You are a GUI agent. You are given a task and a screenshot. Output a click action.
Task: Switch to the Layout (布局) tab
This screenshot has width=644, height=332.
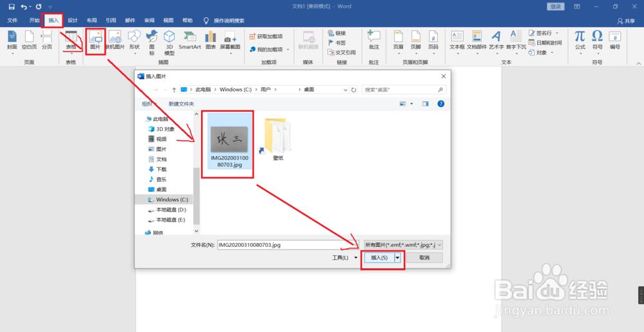click(91, 21)
